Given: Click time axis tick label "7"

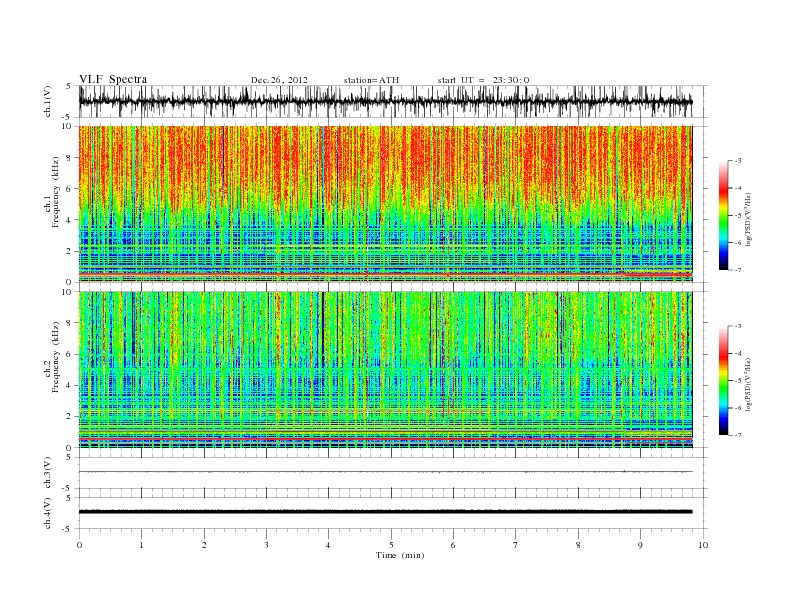Looking at the screenshot, I should pos(516,545).
